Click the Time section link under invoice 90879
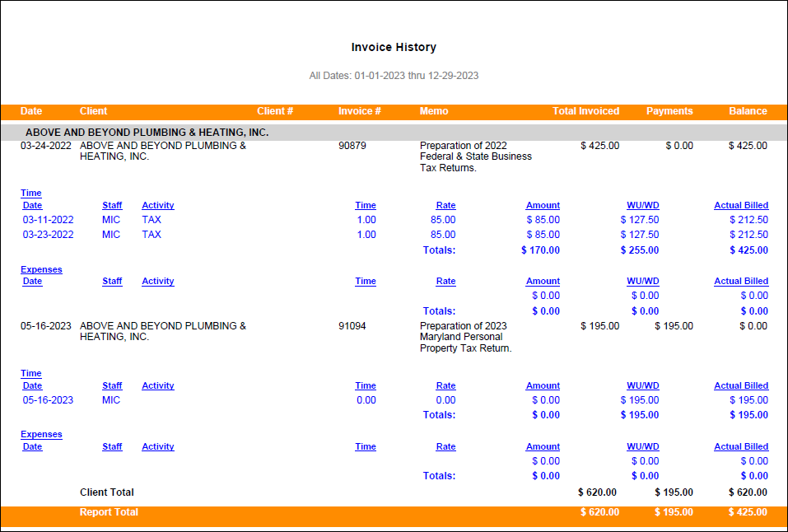Viewport: 788px width, 532px height. 31,194
